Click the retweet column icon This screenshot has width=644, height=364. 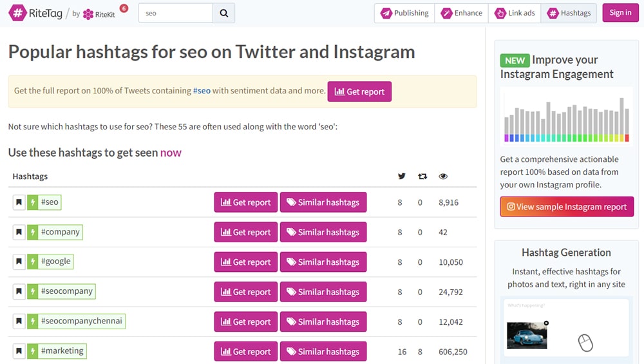pyautogui.click(x=422, y=177)
